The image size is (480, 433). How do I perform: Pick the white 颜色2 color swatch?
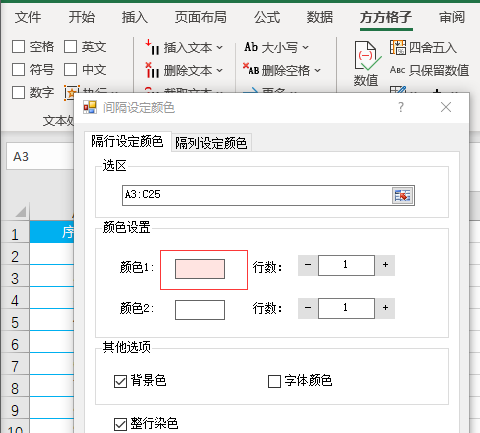(200, 310)
